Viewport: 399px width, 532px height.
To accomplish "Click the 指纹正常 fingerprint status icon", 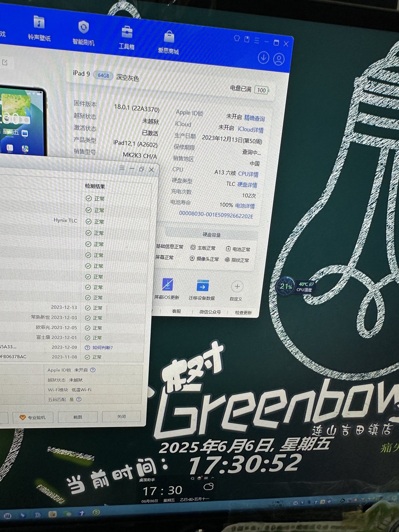I will click(227, 260).
